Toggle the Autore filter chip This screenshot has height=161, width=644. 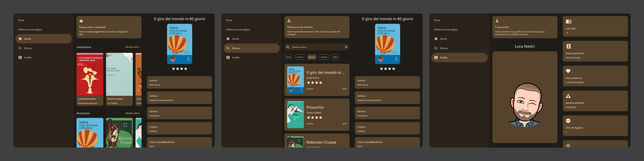coord(300,57)
